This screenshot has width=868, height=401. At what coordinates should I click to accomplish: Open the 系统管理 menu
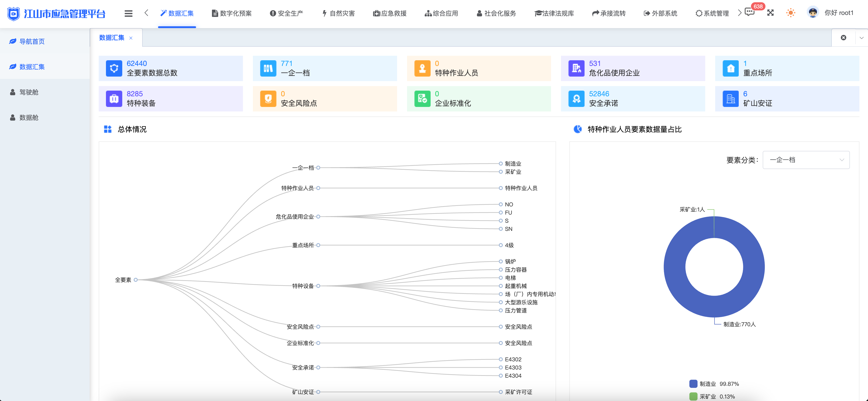(712, 14)
